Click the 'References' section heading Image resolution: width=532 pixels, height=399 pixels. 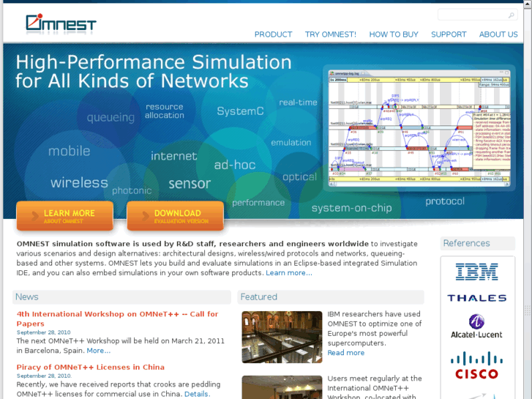(x=467, y=243)
